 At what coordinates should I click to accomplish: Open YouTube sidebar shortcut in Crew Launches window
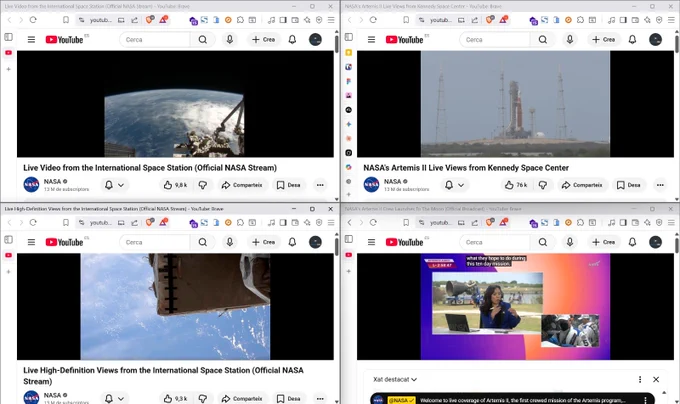click(x=349, y=255)
